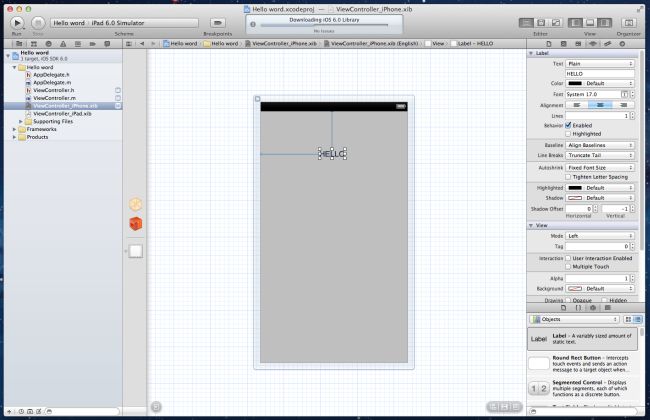
Task: Toggle the Enabled behavior checkbox
Action: (x=568, y=125)
